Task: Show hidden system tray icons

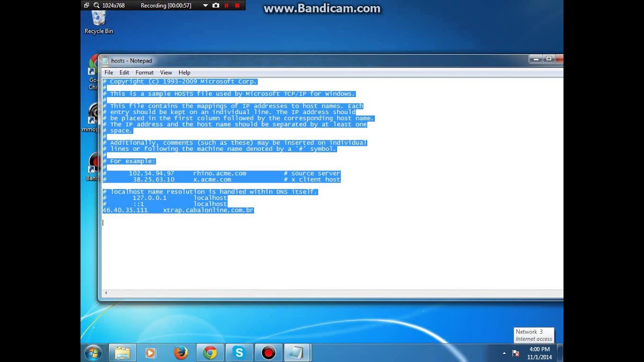Action: (504, 353)
